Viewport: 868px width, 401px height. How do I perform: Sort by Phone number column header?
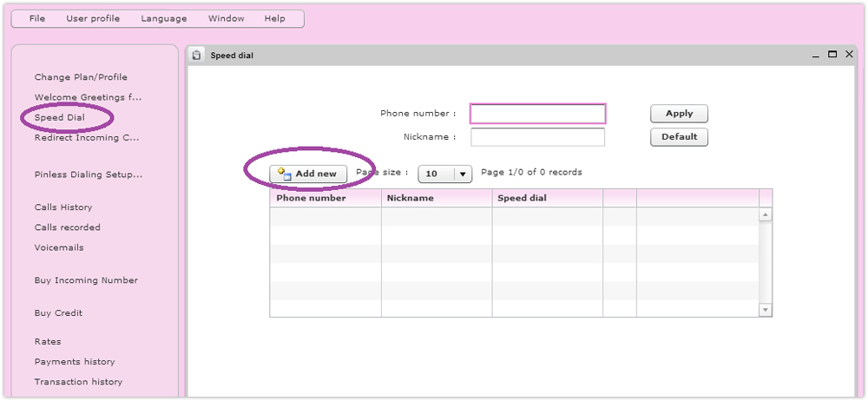coord(325,198)
